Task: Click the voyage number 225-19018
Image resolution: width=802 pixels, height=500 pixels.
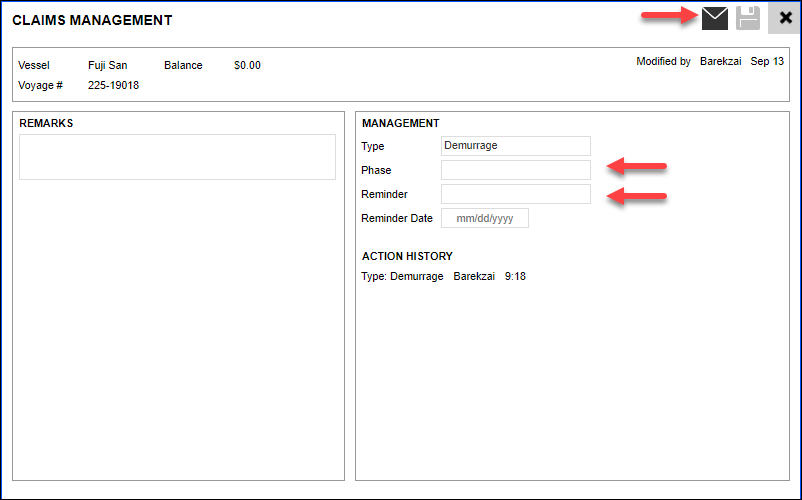Action: coord(113,86)
